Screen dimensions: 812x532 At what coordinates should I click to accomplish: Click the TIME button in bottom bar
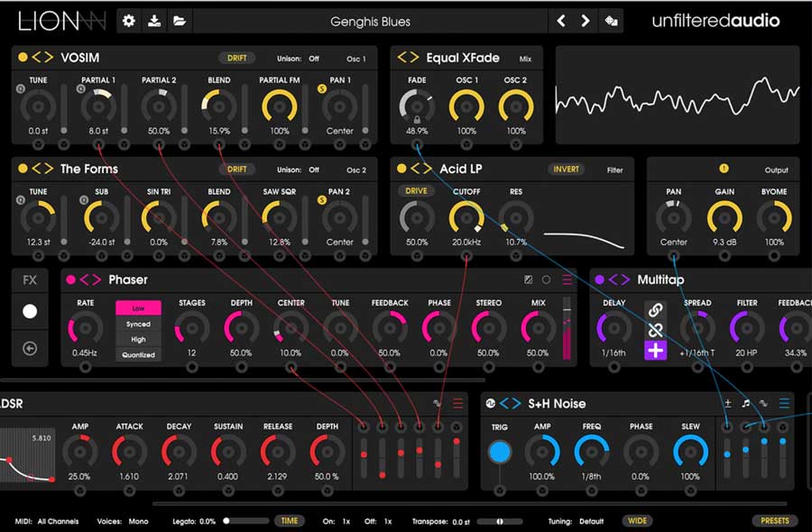289,521
